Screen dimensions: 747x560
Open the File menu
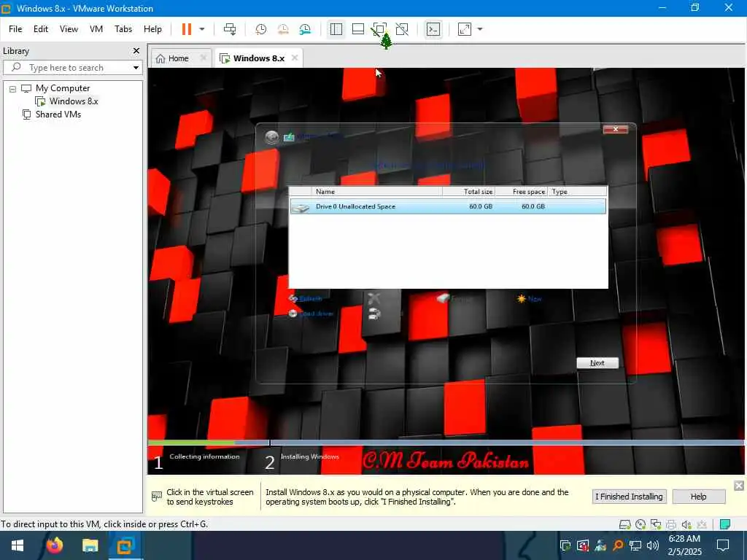pyautogui.click(x=15, y=29)
